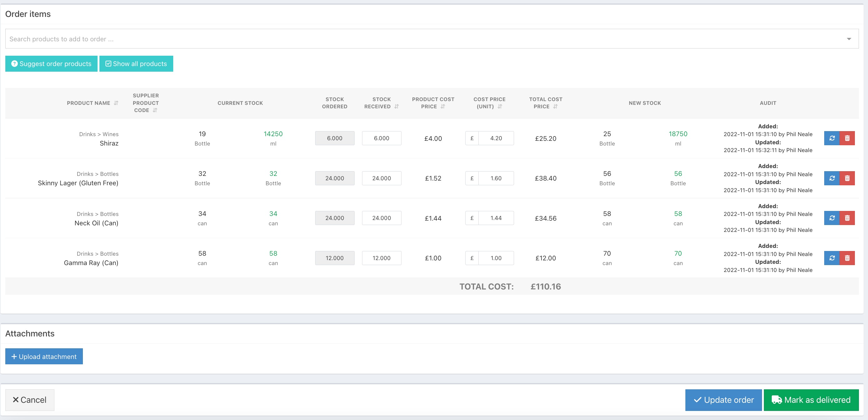Click Upload attachment button
868x420 pixels.
click(x=44, y=356)
